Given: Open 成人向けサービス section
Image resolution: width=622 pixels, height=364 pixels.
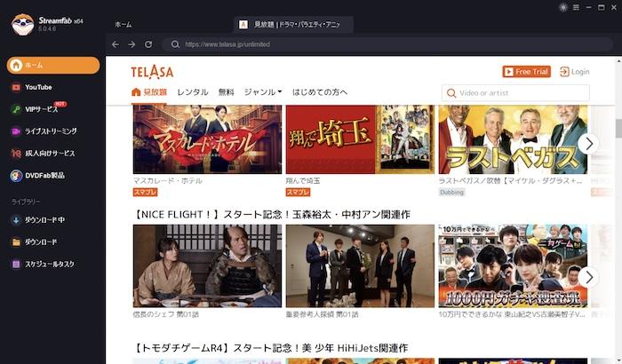Looking at the screenshot, I should 50,153.
